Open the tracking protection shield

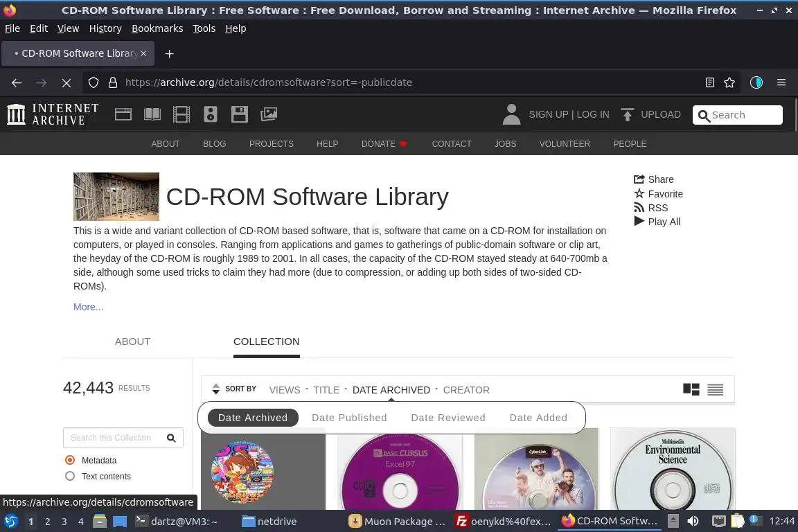93,82
